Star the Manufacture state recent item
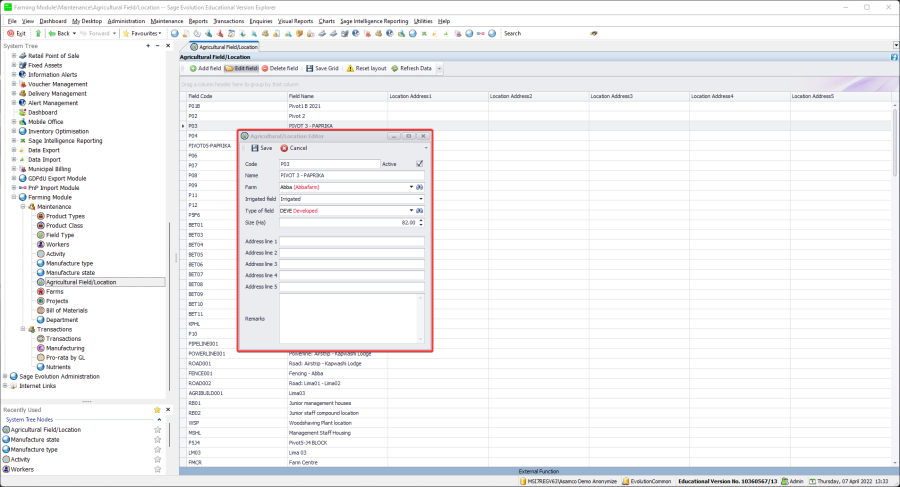Image resolution: width=900 pixels, height=487 pixels. pos(157,440)
